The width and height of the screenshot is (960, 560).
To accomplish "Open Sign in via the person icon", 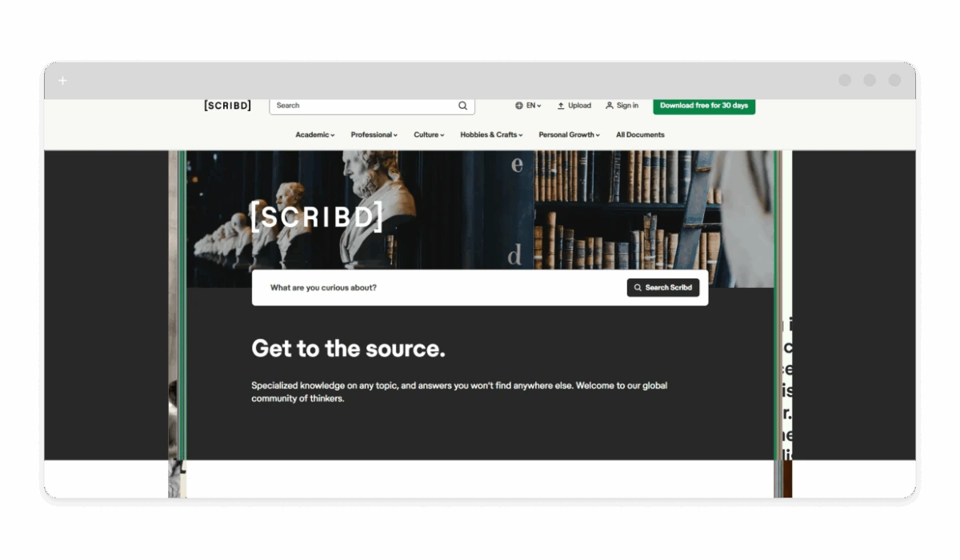I will (x=610, y=106).
